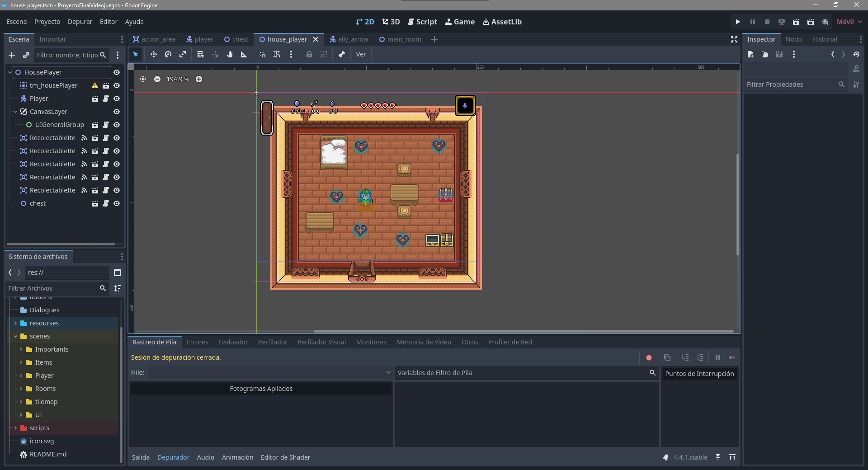Viewport: 868px width, 470px height.
Task: Activate the Pan mode hand tool
Action: click(x=230, y=54)
